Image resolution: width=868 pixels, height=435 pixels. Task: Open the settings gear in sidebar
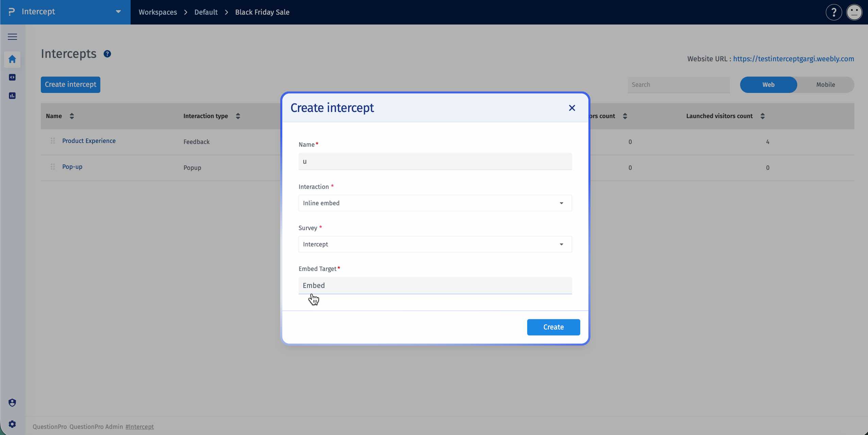point(12,424)
